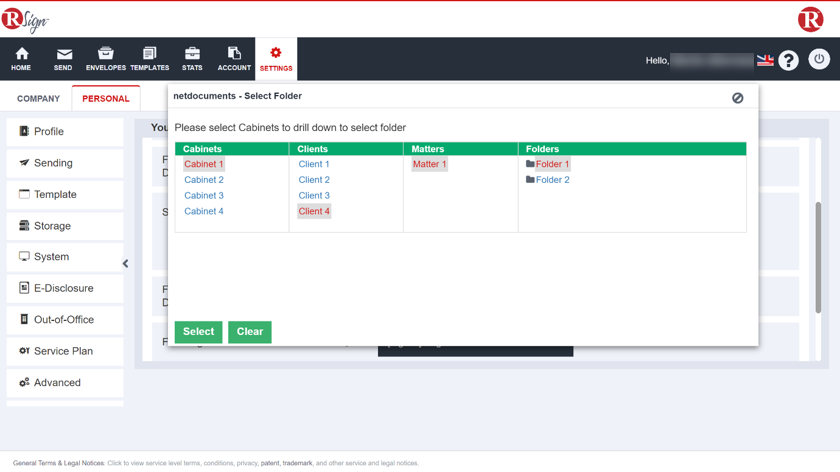The width and height of the screenshot is (840, 472).
Task: Click the page vertical scrollbar
Action: [x=818, y=257]
